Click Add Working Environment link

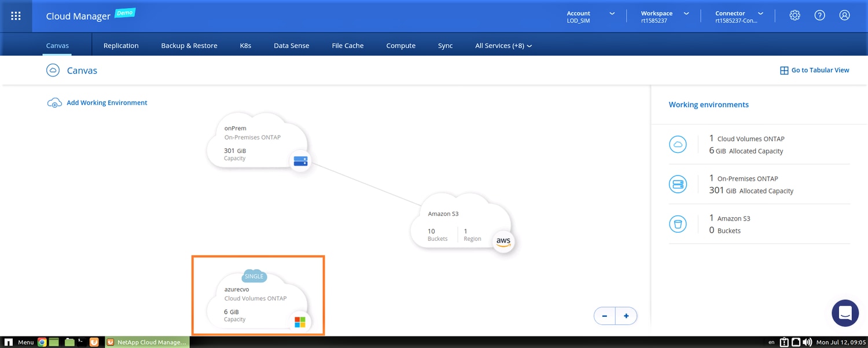107,102
